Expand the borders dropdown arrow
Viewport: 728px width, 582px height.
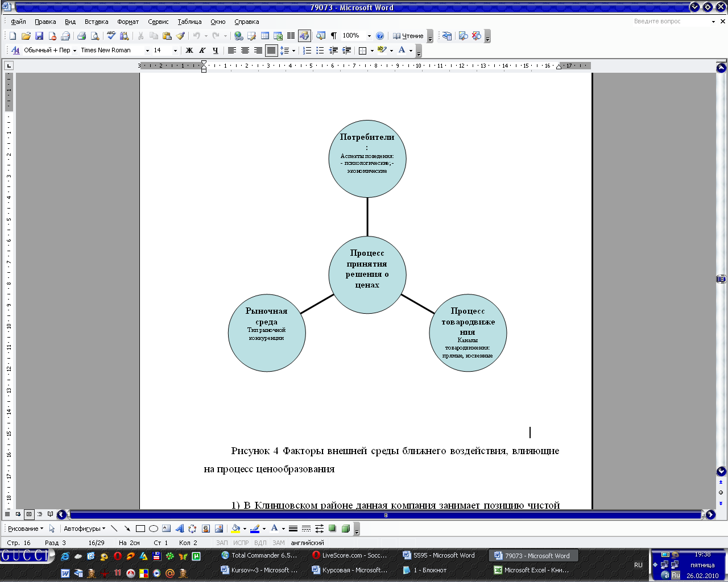pos(372,51)
